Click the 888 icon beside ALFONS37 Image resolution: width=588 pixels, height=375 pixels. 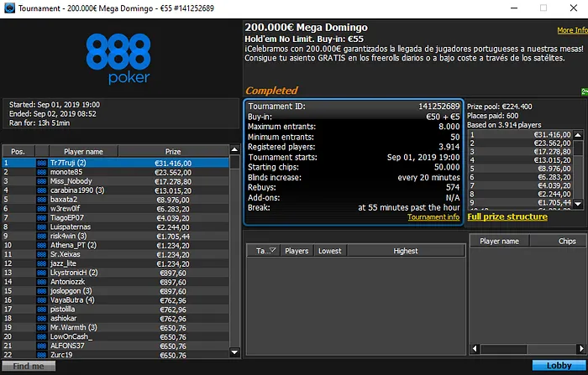42,346
